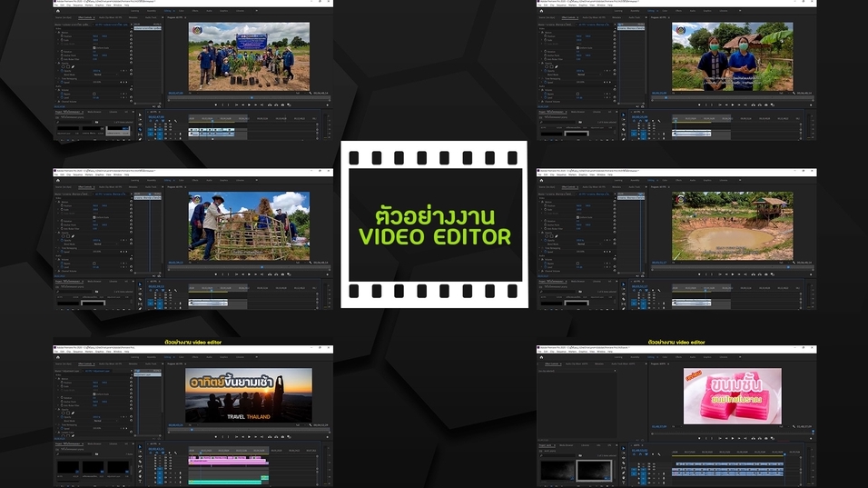This screenshot has height=488, width=868.
Task: Click the playhead scrubber in sunrise program monitor
Action: [192, 430]
